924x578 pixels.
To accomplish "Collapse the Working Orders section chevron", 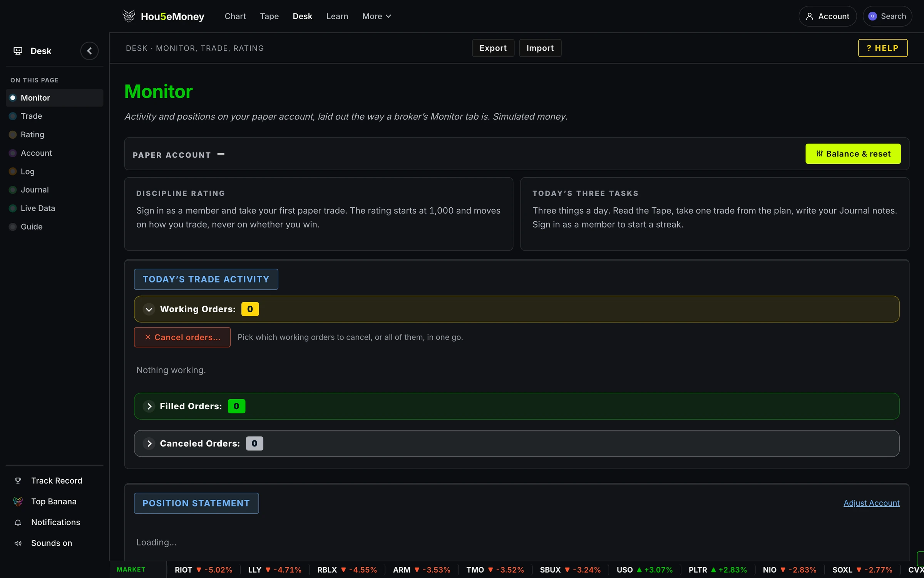I will [x=149, y=309].
